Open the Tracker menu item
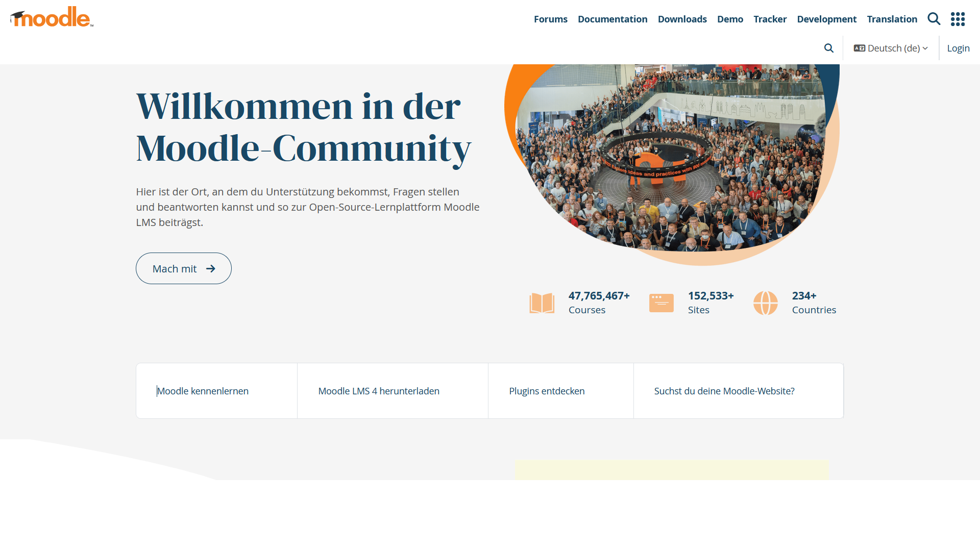Image resolution: width=980 pixels, height=551 pixels. click(x=770, y=19)
